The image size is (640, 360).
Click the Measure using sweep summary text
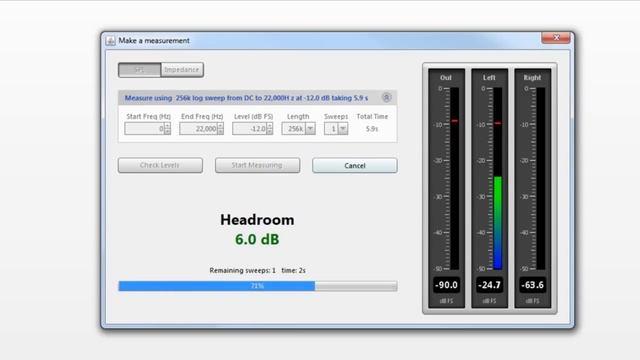click(x=246, y=98)
